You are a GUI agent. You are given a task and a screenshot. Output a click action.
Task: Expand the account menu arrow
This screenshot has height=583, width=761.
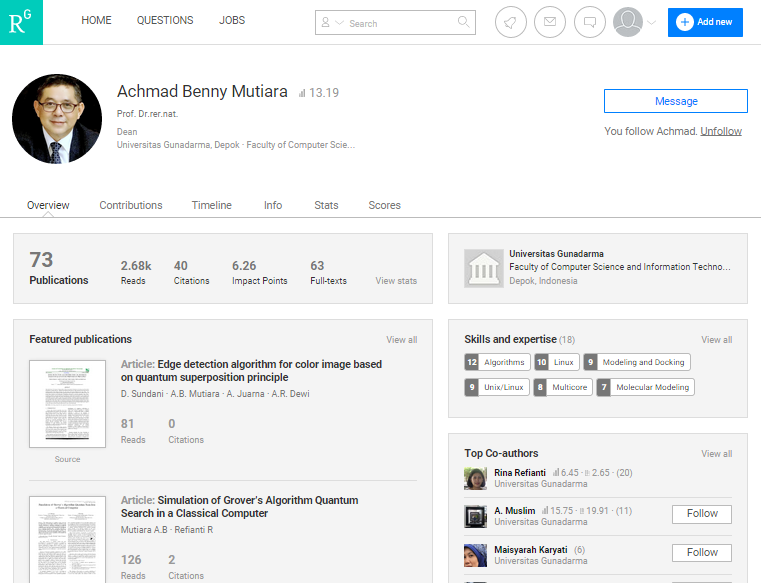652,23
